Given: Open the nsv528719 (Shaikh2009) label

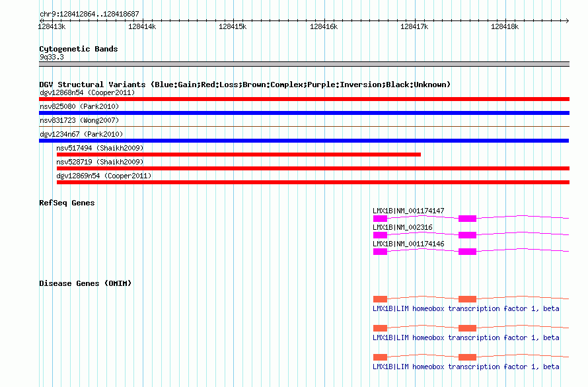Looking at the screenshot, I should (100, 162).
